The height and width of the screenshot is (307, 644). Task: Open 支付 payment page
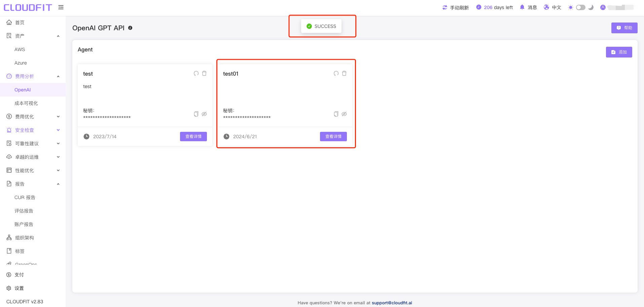pos(33,275)
